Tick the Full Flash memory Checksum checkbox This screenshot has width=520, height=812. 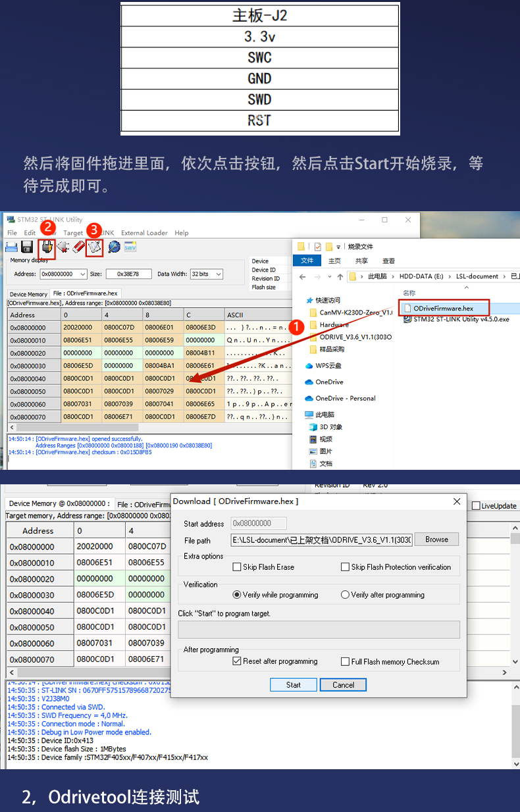click(x=345, y=661)
